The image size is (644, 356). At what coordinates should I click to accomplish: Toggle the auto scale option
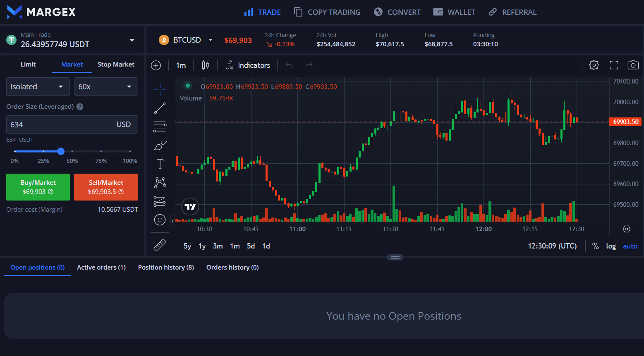(630, 246)
